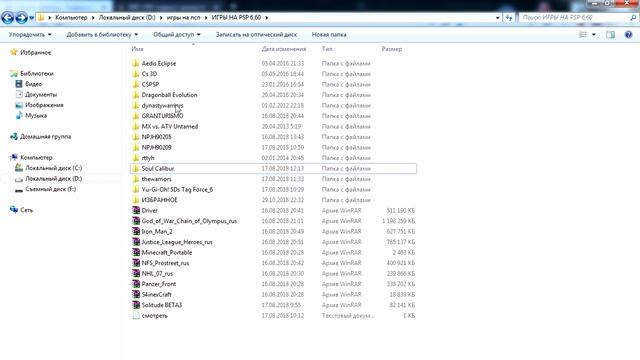Expand the view options dropdown arrow

click(594, 35)
